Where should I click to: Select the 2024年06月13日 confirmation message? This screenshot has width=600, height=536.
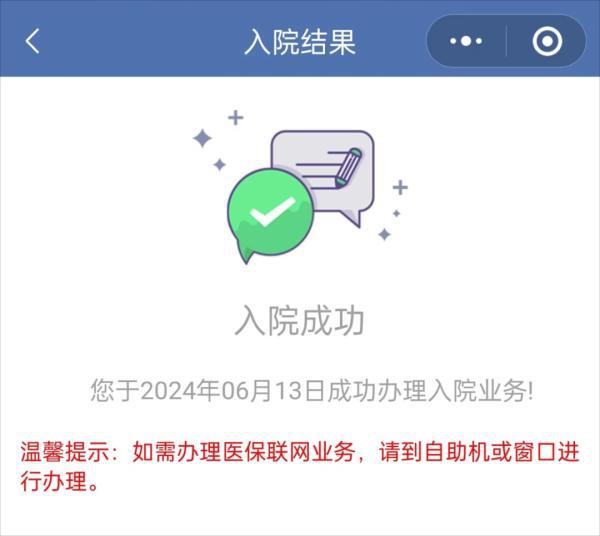(312, 391)
